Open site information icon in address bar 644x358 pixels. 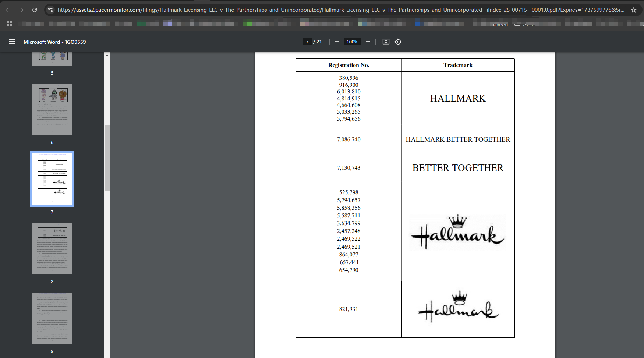point(50,10)
